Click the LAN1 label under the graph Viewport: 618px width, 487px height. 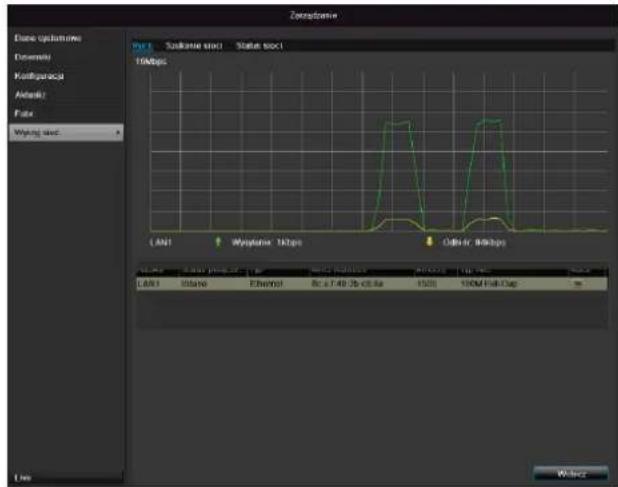point(161,242)
